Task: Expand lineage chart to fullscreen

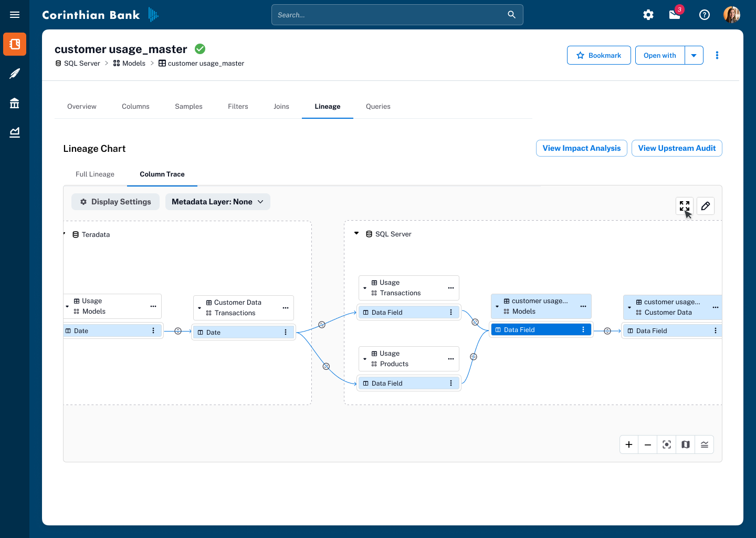Action: point(685,206)
